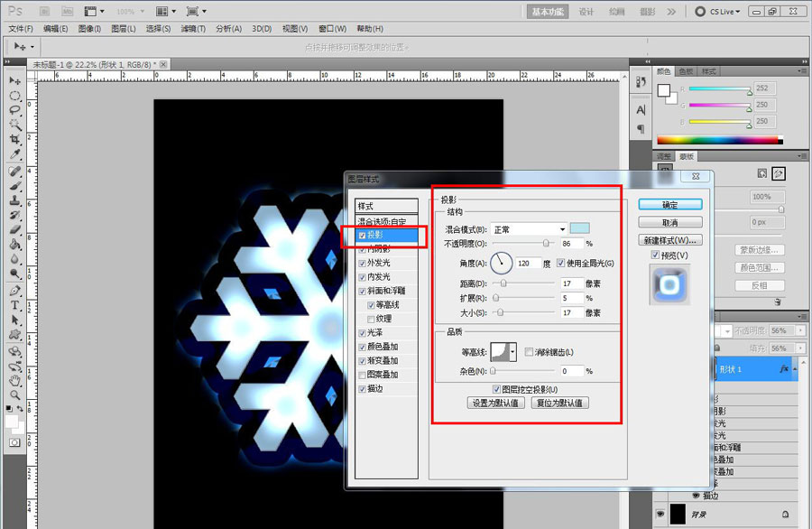Open the 滤镜(T) menu

pyautogui.click(x=193, y=29)
